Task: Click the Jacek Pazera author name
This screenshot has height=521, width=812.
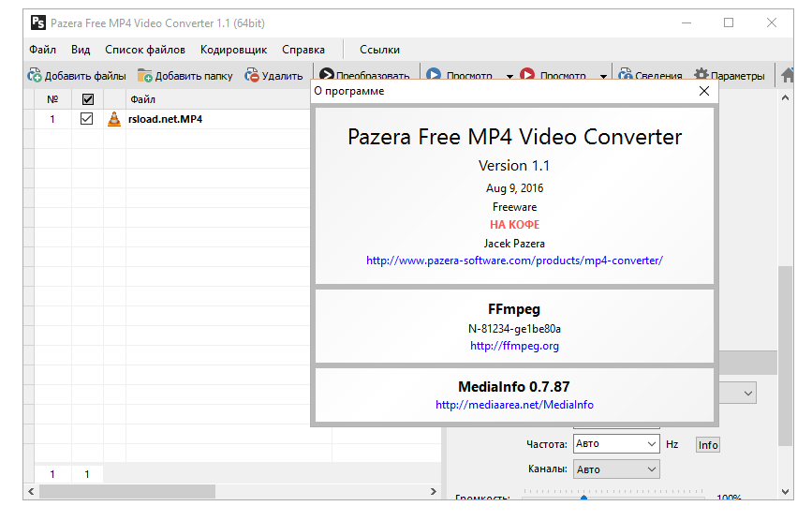Action: tap(514, 244)
